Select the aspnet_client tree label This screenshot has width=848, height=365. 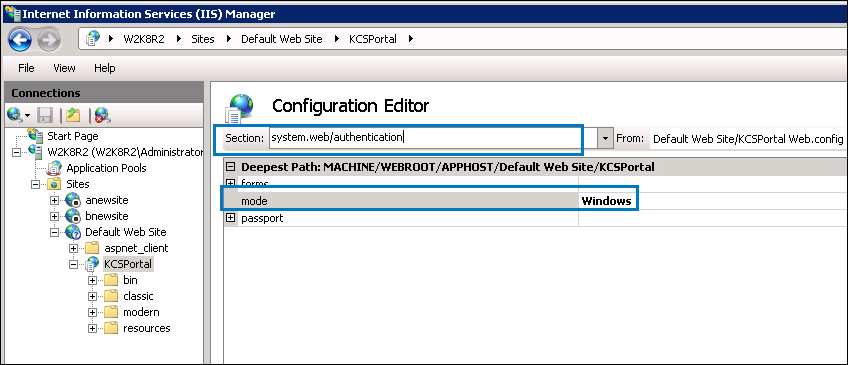pyautogui.click(x=136, y=248)
